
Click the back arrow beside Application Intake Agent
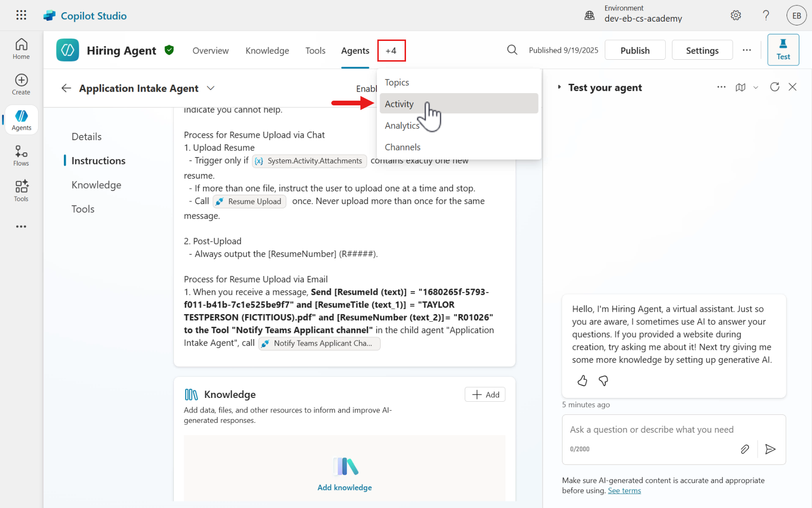coord(66,88)
